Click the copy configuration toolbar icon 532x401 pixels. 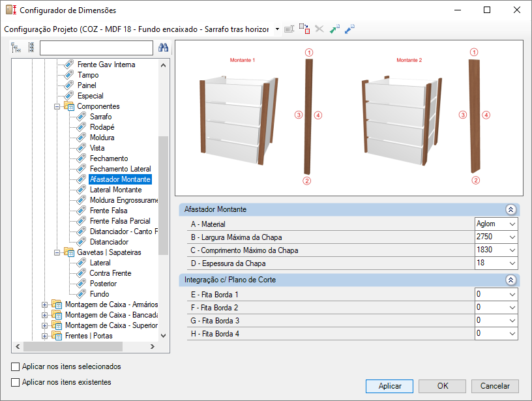pyautogui.click(x=304, y=29)
